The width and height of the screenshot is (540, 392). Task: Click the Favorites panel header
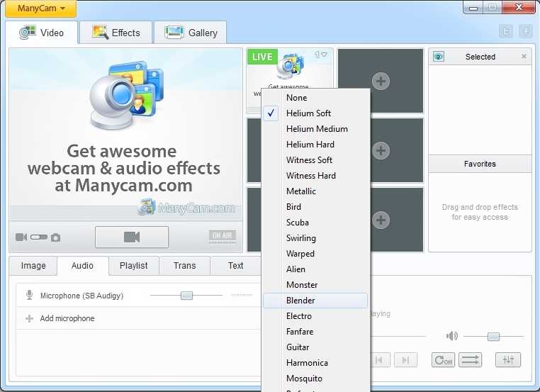(x=480, y=164)
